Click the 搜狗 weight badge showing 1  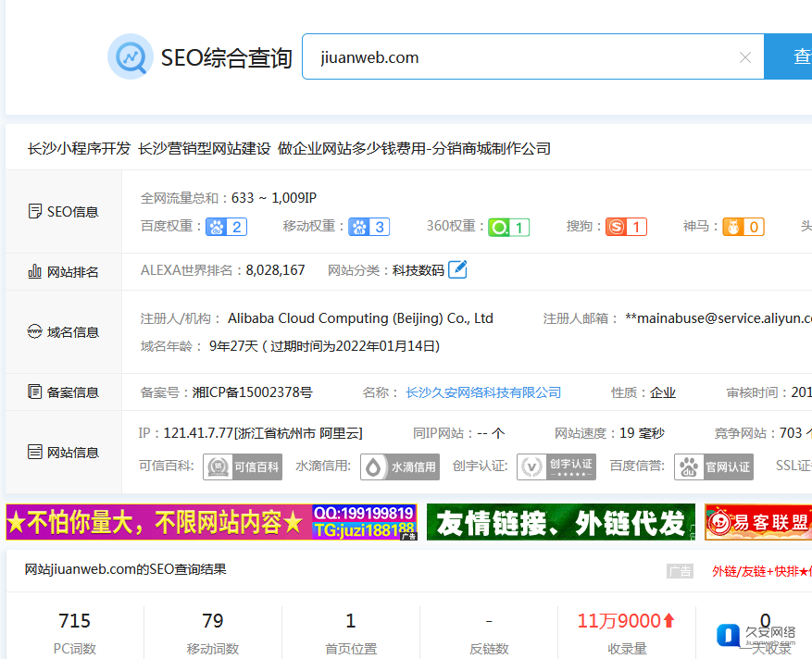coord(626,227)
